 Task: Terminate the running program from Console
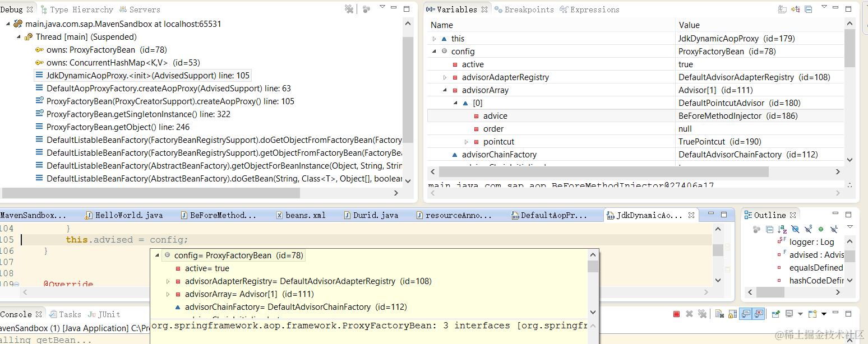pyautogui.click(x=676, y=314)
